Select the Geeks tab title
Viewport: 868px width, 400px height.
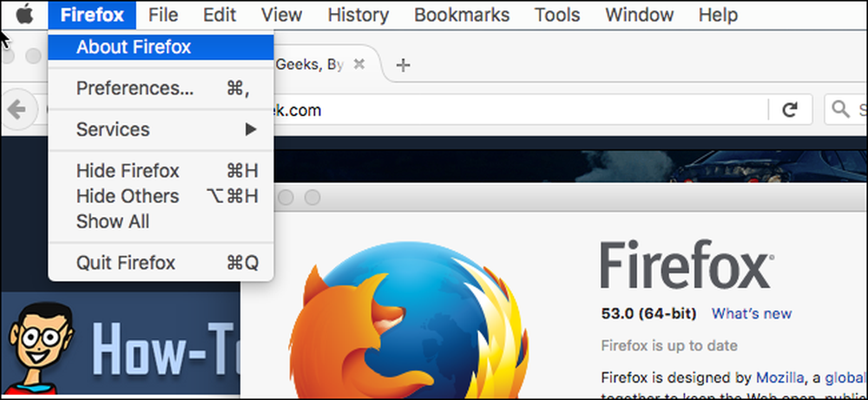point(309,65)
